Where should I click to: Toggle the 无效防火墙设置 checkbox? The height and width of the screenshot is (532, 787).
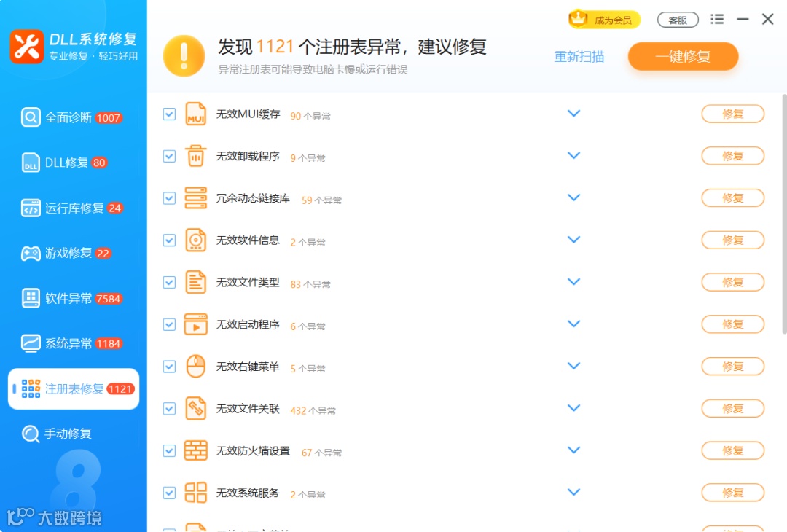169,450
